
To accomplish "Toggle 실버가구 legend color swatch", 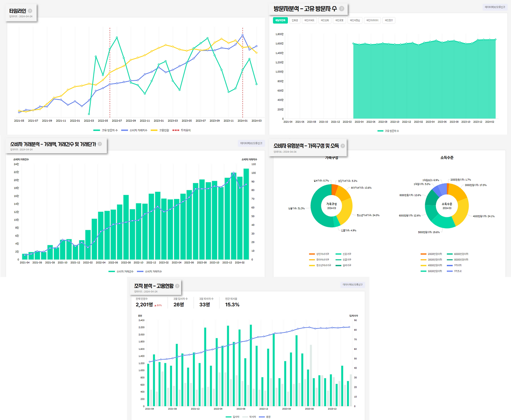I will (x=339, y=265).
